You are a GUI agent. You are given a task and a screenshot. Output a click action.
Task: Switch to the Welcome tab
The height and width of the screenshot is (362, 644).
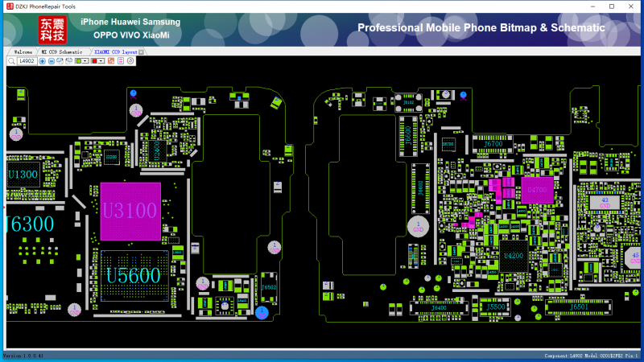click(23, 52)
